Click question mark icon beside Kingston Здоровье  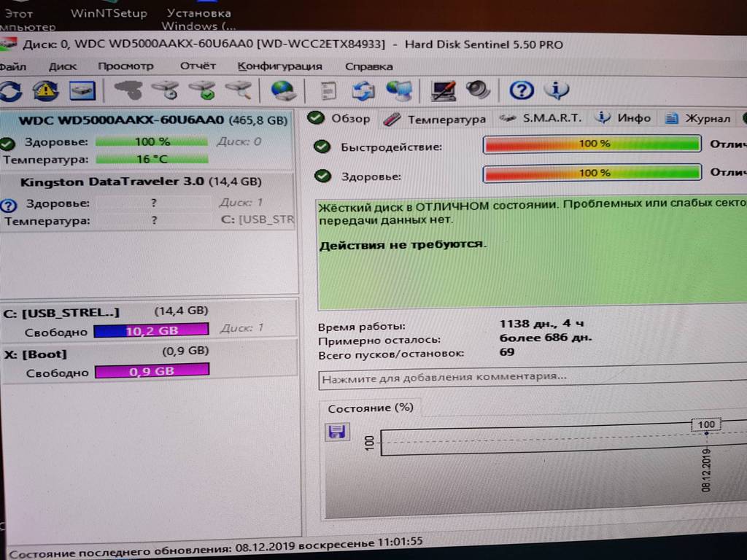pos(9,205)
